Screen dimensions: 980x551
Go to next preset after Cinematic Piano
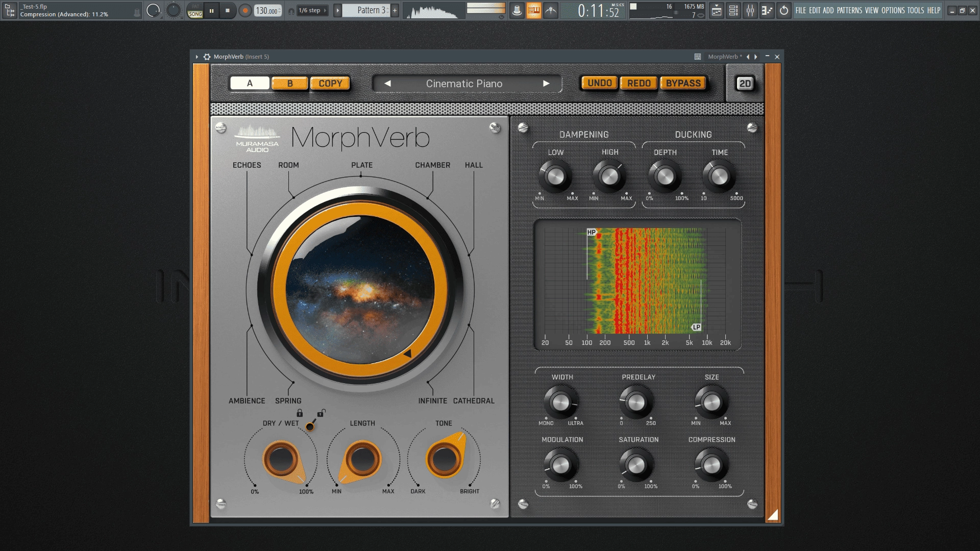click(546, 84)
